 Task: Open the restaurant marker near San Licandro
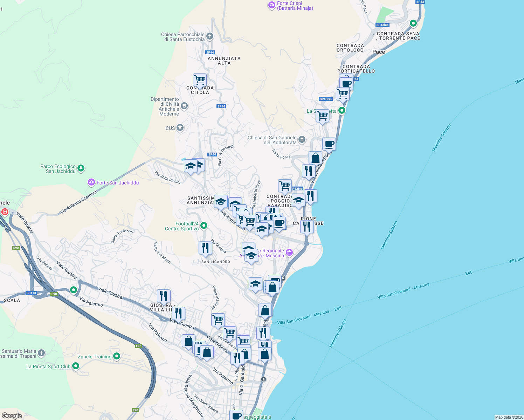pos(205,247)
